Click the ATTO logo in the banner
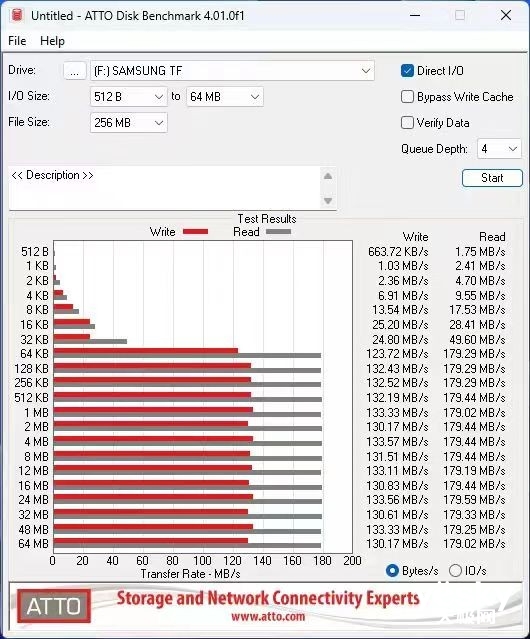This screenshot has width=530, height=639. click(x=54, y=606)
